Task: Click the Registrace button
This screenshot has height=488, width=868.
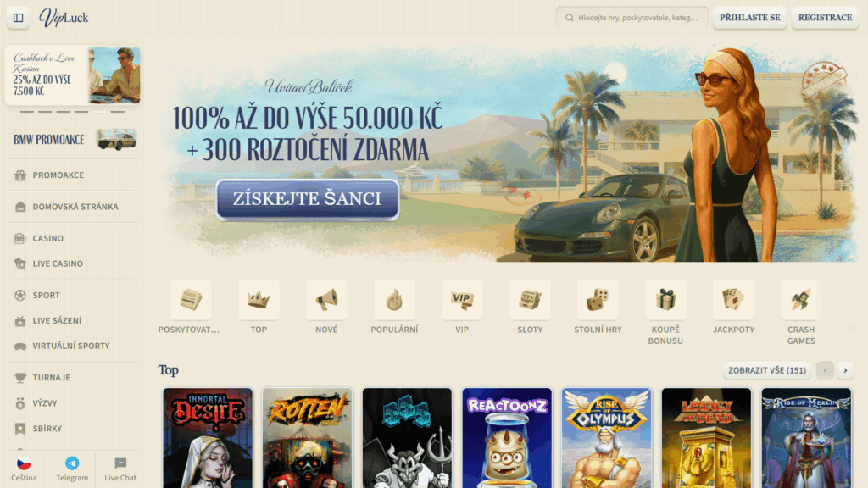Action: pos(825,18)
